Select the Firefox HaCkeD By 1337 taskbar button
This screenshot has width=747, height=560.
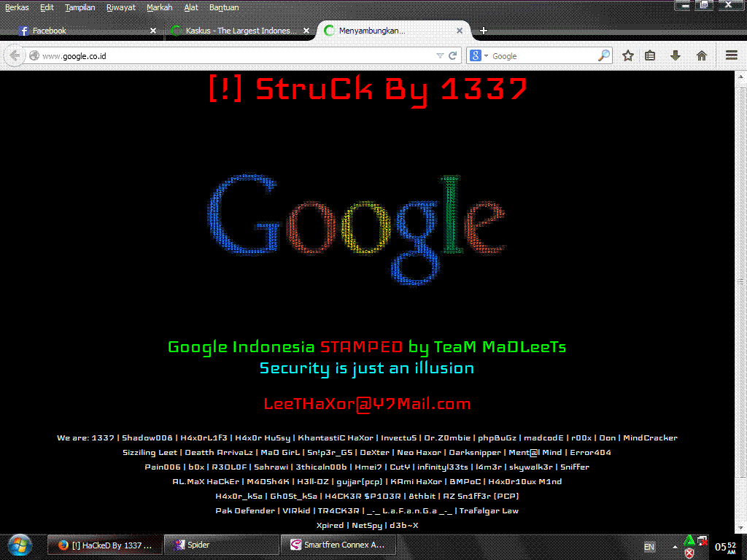coord(104,545)
